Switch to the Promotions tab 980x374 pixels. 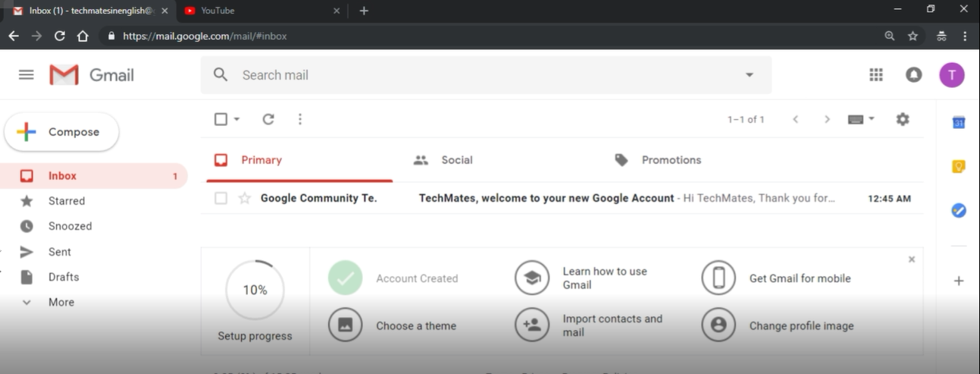pos(672,160)
